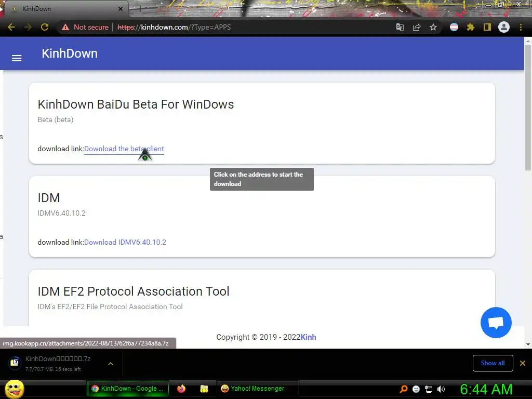Image resolution: width=532 pixels, height=399 pixels.
Task: Open the Kinh copyright link
Action: 309,337
